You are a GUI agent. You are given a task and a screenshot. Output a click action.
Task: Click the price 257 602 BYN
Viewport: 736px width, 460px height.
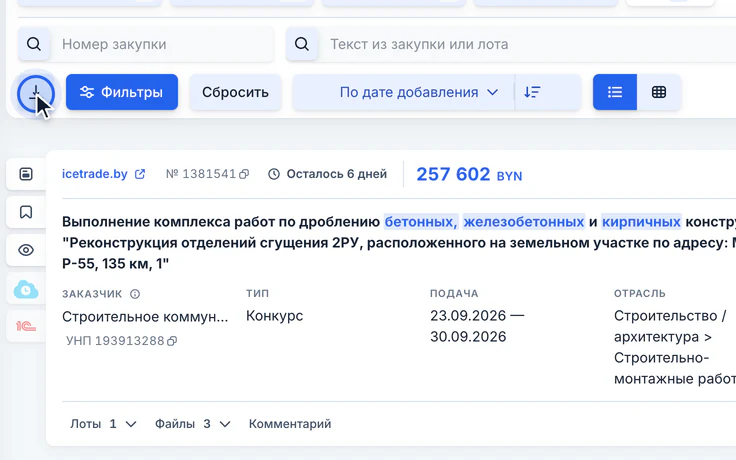tap(469, 175)
